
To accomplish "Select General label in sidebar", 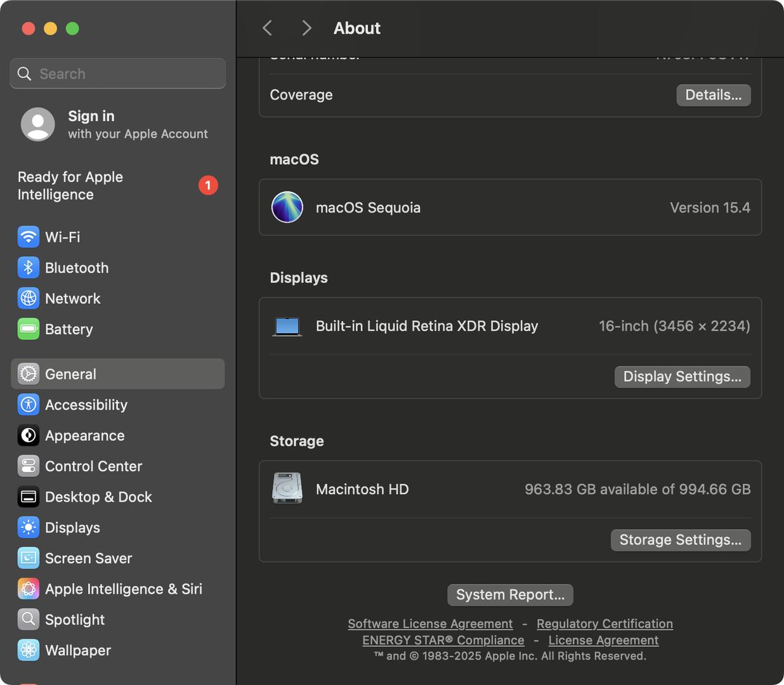I will 70,374.
